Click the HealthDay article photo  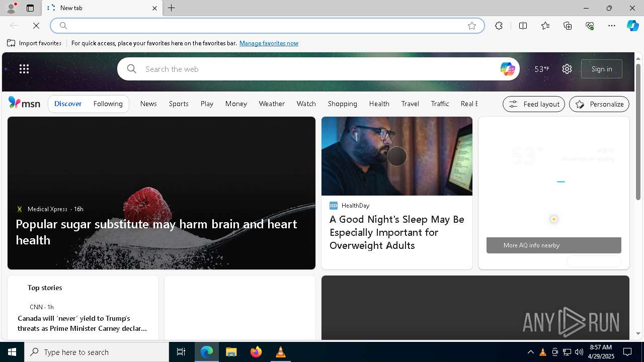(397, 156)
